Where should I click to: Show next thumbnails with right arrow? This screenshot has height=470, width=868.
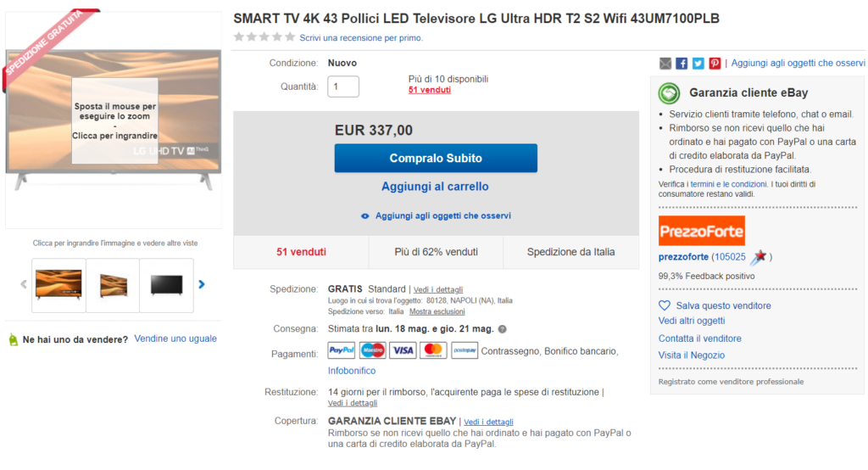pyautogui.click(x=202, y=284)
